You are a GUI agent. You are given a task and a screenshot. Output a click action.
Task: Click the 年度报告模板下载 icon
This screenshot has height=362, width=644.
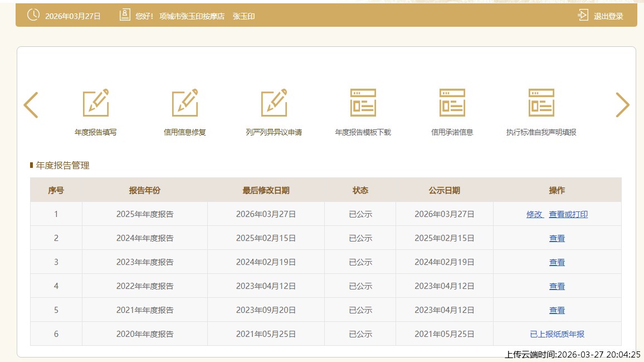(363, 104)
